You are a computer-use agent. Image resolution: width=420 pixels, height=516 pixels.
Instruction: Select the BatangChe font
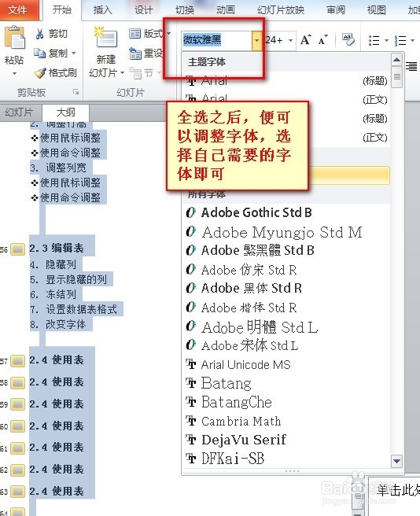286,402
